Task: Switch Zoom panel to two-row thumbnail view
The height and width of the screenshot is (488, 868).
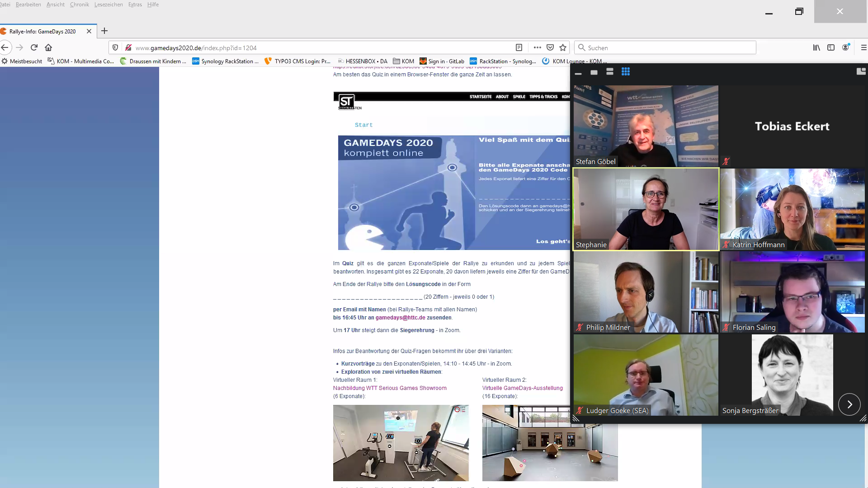Action: coord(610,72)
